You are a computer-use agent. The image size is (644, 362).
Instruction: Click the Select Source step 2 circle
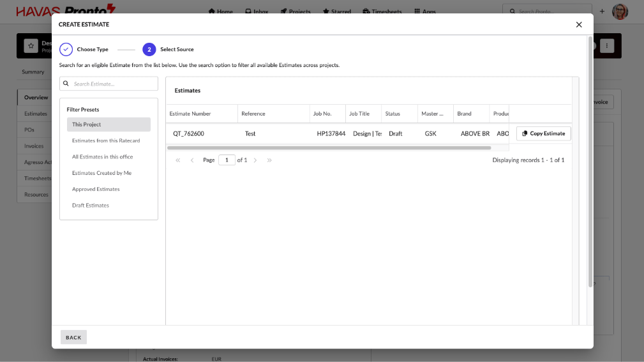[149, 49]
